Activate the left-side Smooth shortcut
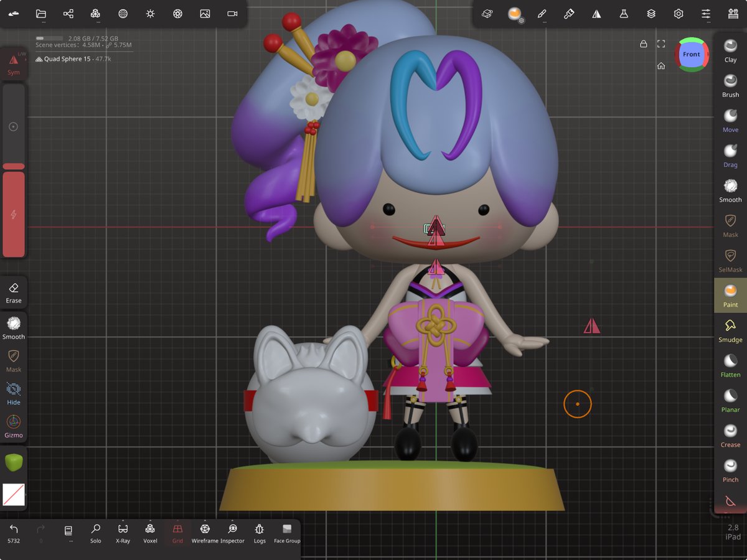This screenshot has height=560, width=747. tap(14, 328)
